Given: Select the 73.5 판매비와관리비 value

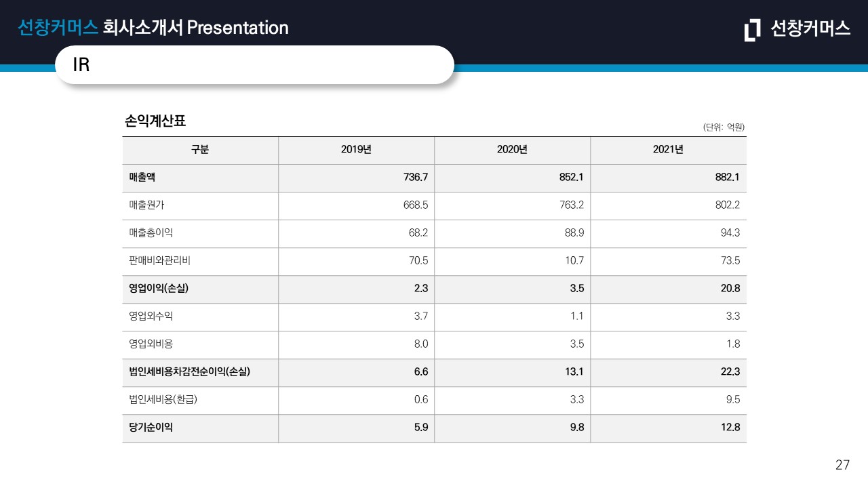Looking at the screenshot, I should [x=730, y=261].
